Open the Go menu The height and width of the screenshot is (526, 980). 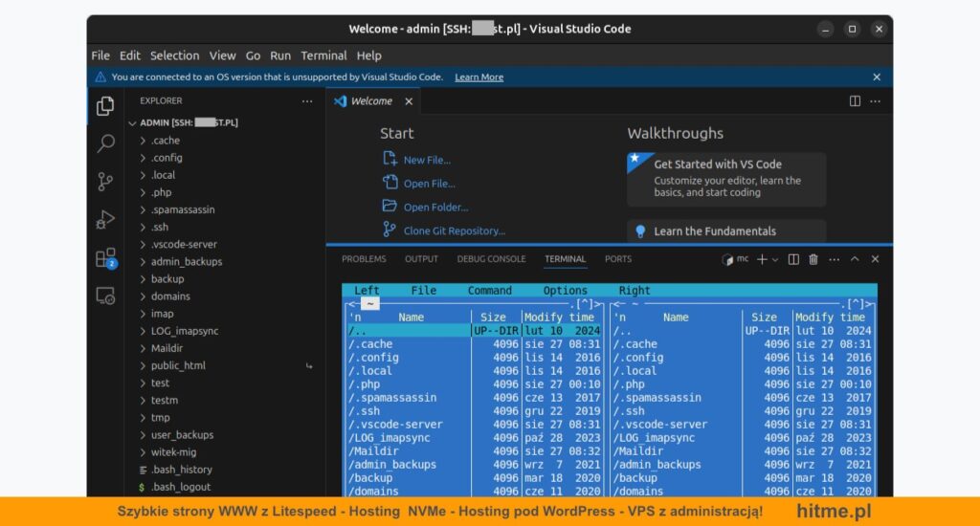click(253, 55)
